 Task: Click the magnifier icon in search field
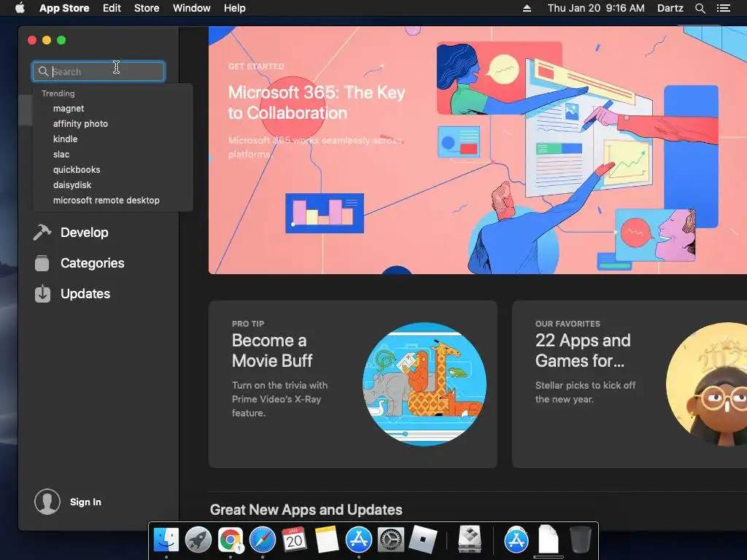(43, 71)
